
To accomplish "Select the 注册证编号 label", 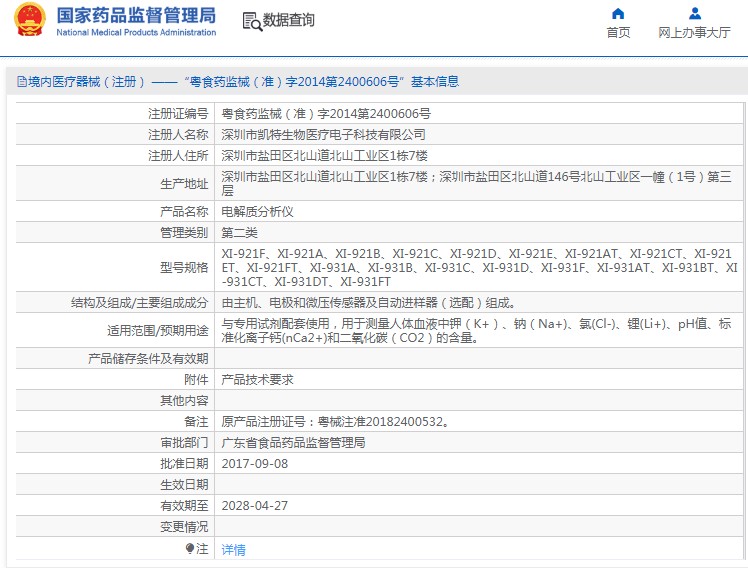I will (x=178, y=114).
